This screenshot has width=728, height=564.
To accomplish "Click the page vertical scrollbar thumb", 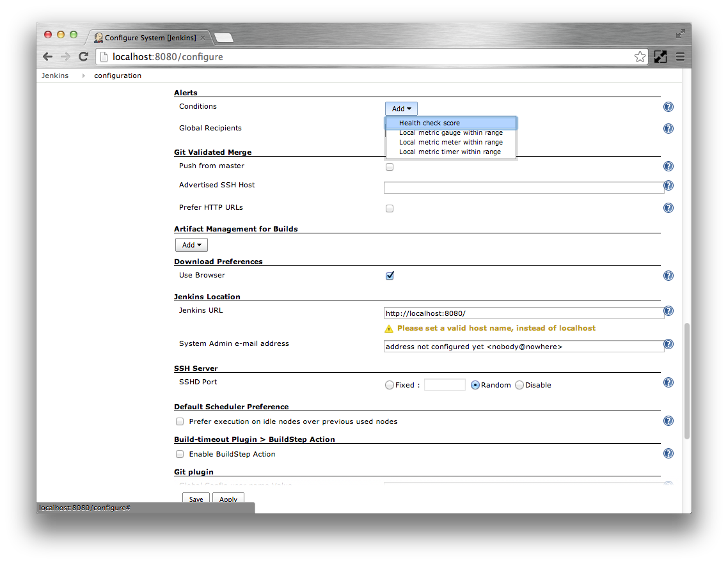I will pos(686,380).
